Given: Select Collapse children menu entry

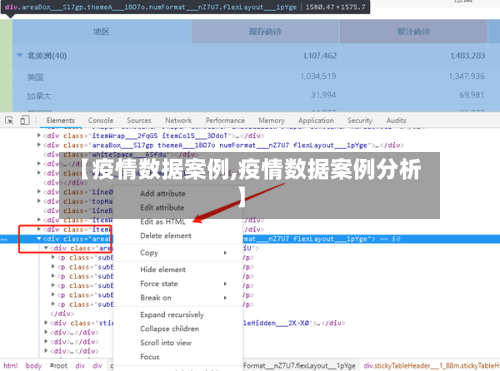Looking at the screenshot, I should [170, 329].
